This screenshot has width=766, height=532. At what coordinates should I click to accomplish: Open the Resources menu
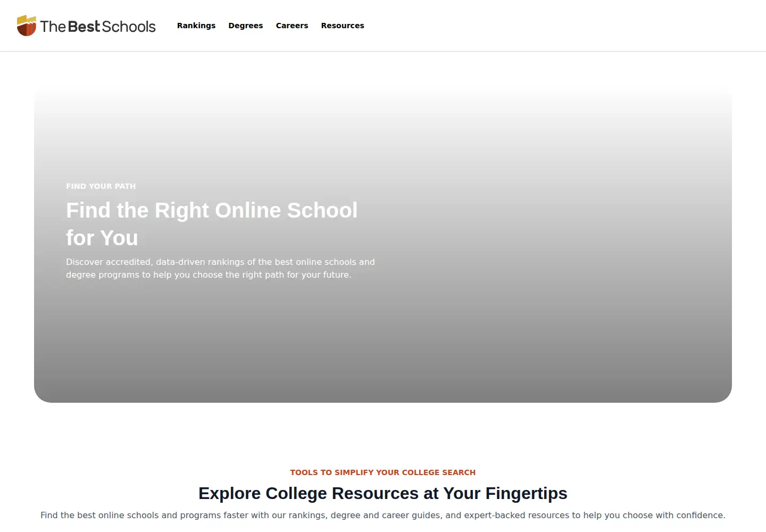pyautogui.click(x=343, y=26)
